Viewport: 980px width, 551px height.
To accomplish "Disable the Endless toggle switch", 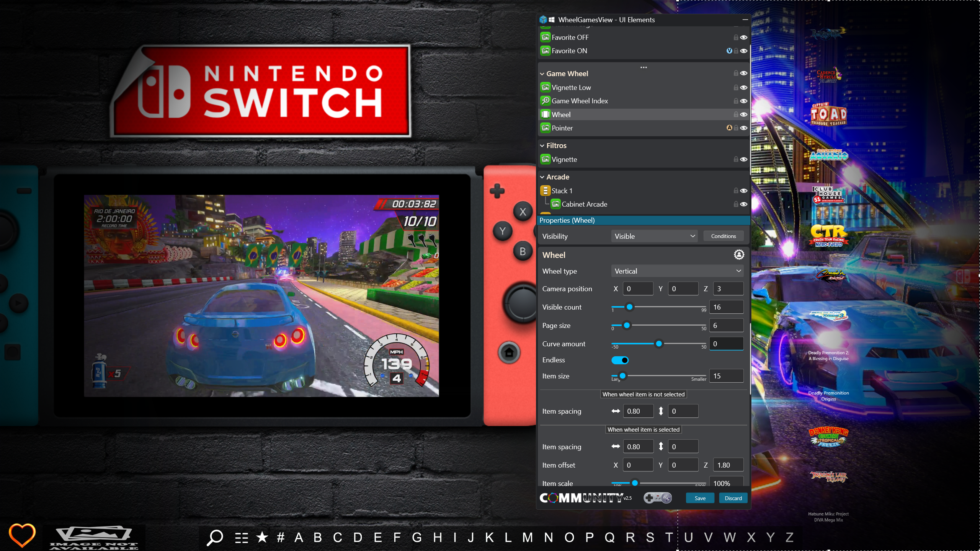I will click(620, 360).
